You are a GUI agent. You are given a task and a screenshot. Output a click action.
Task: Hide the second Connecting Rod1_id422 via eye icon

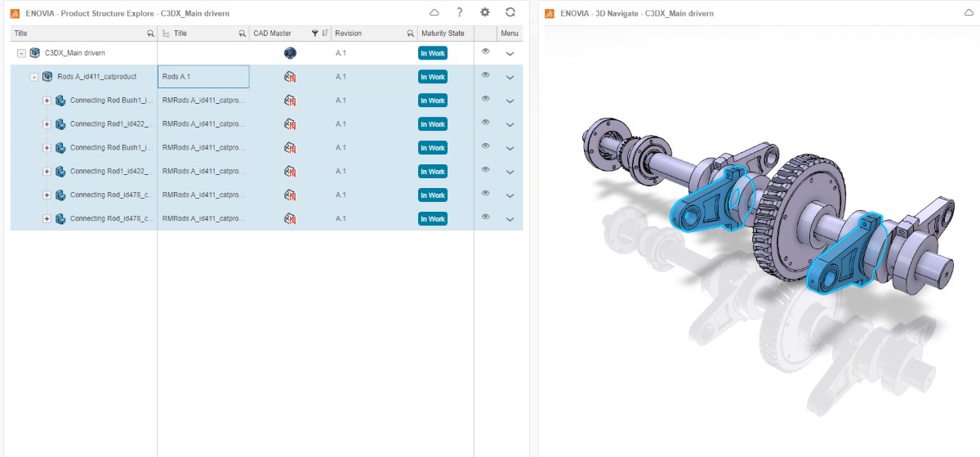pyautogui.click(x=485, y=169)
